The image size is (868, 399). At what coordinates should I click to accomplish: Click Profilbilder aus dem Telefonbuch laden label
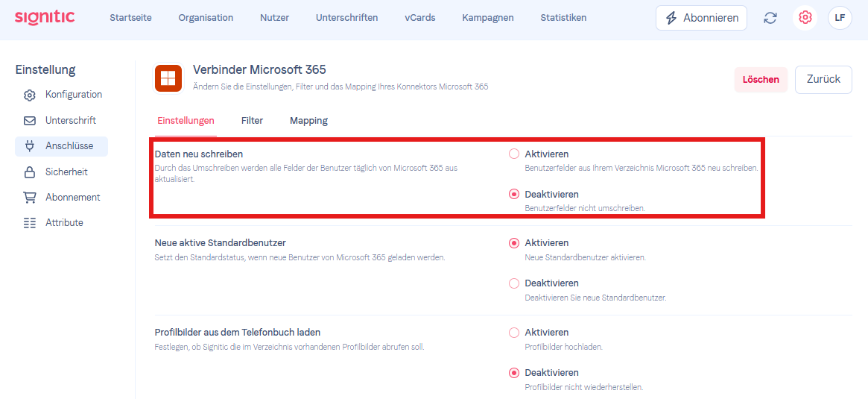click(238, 333)
